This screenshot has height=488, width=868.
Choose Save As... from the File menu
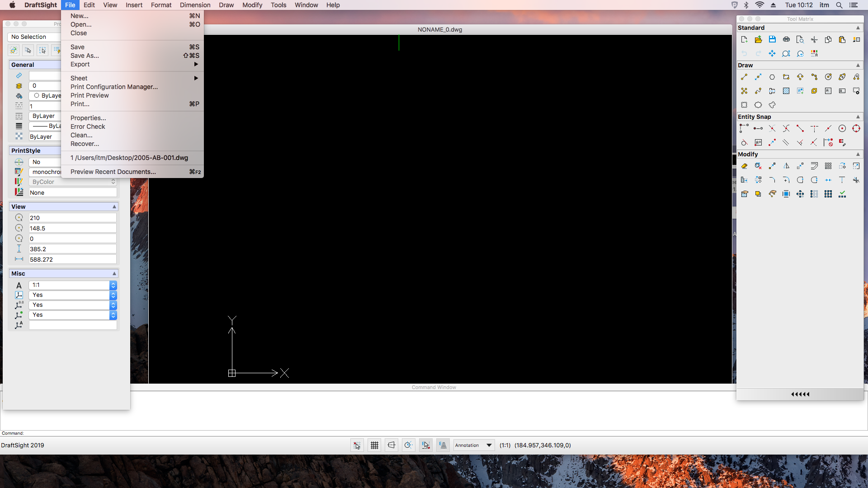pos(132,56)
